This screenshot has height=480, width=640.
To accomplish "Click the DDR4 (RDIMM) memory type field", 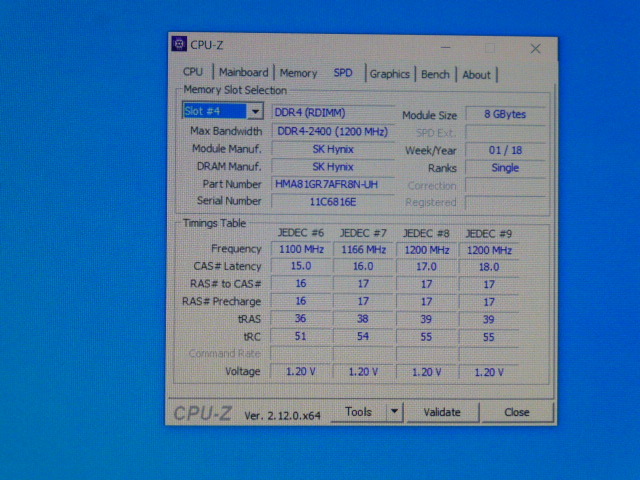I will [x=332, y=113].
